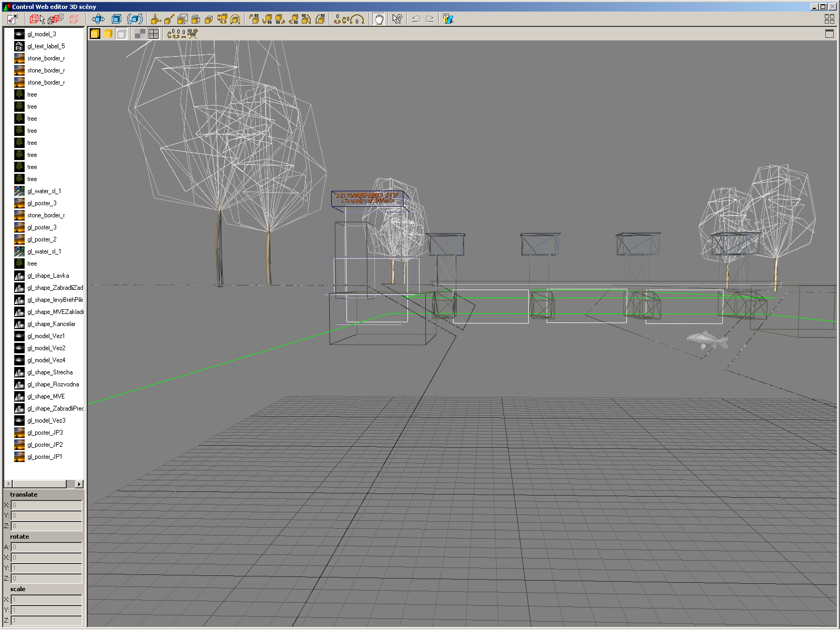Click the gl_poster_JP3 list entry
The height and width of the screenshot is (630, 840).
(x=45, y=433)
